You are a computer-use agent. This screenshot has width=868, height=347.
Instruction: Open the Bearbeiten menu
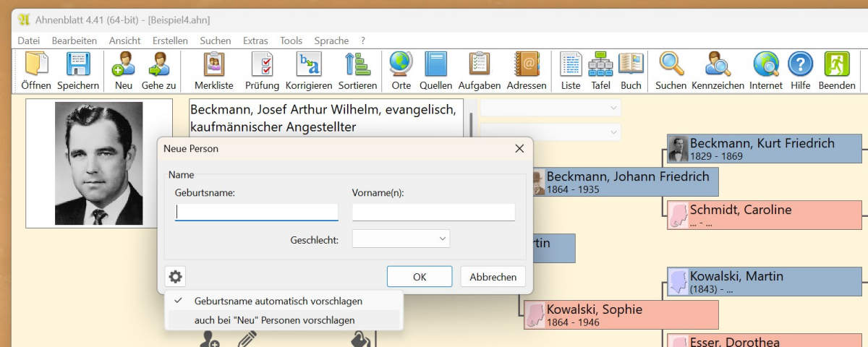[75, 40]
